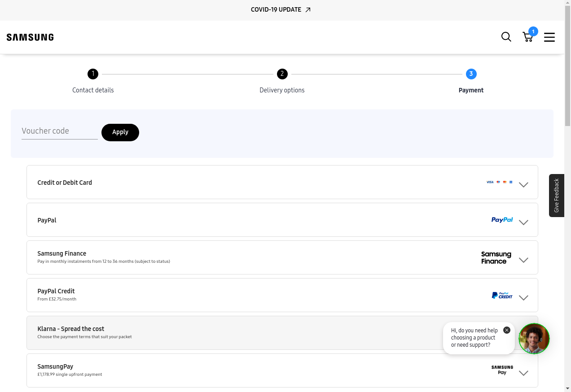Click the Samsung Pay logo
Screen dimensions: 571x392
click(x=502, y=370)
